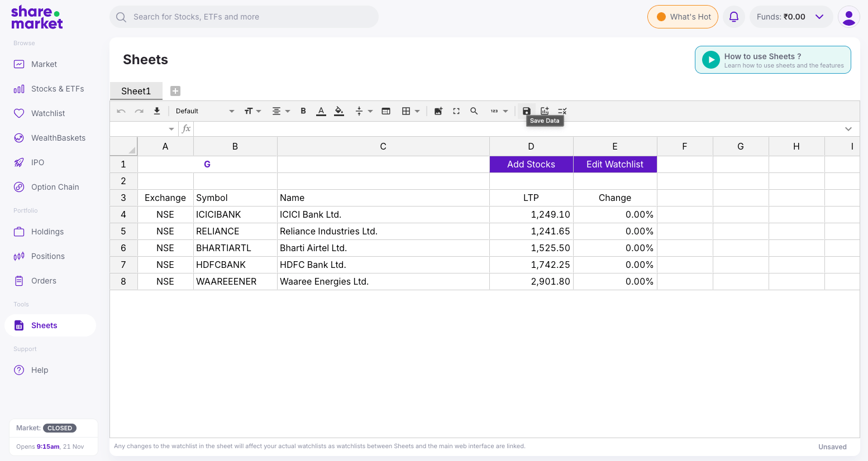Click the Save Data floppy icon
Viewport: 868px width, 461px height.
point(527,111)
